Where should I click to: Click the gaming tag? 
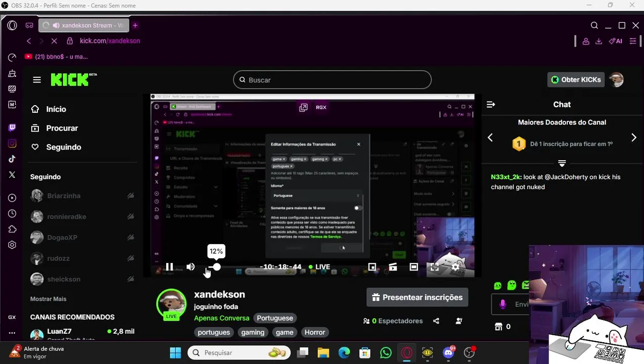click(253, 332)
